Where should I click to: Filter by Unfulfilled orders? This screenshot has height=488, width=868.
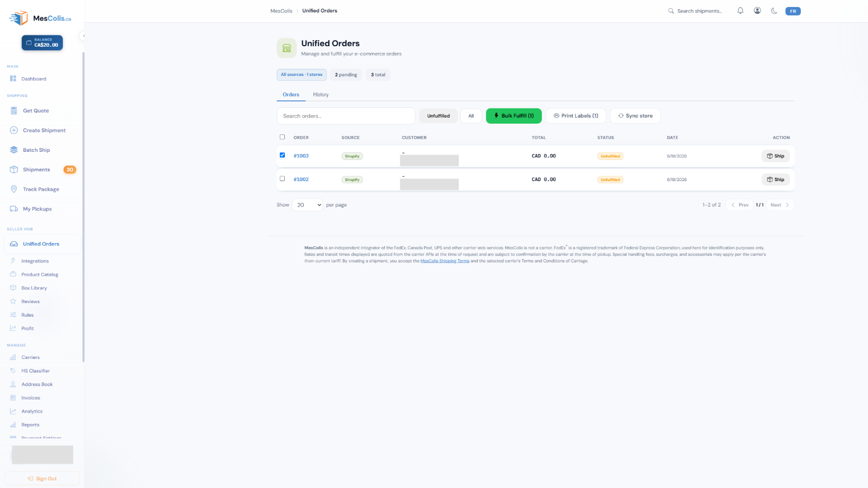pyautogui.click(x=438, y=116)
